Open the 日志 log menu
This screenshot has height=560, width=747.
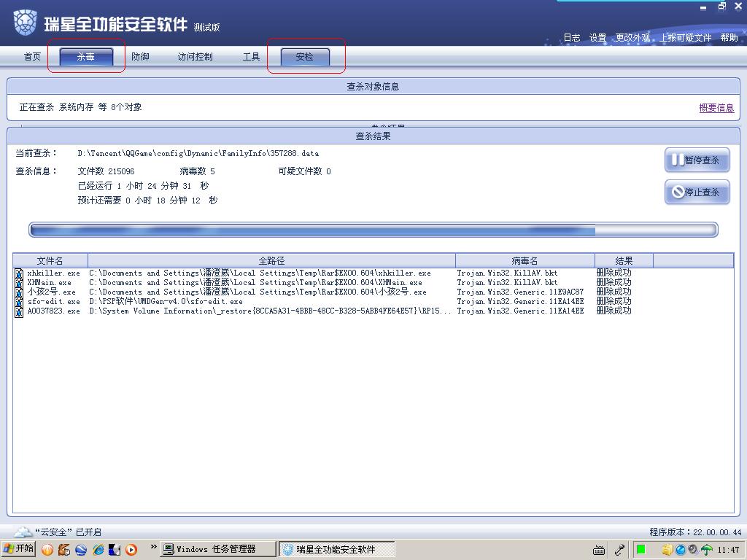(572, 38)
